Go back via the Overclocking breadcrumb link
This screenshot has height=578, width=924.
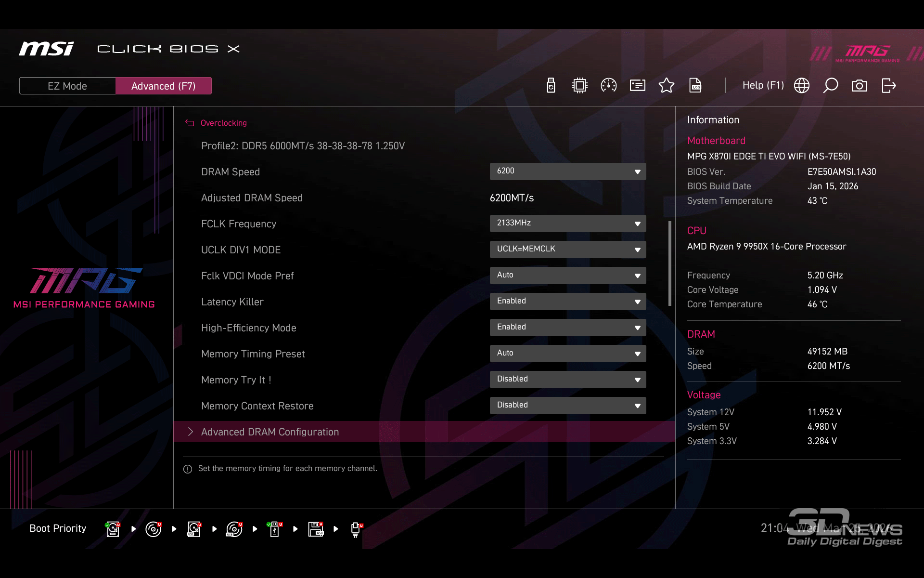[223, 123]
